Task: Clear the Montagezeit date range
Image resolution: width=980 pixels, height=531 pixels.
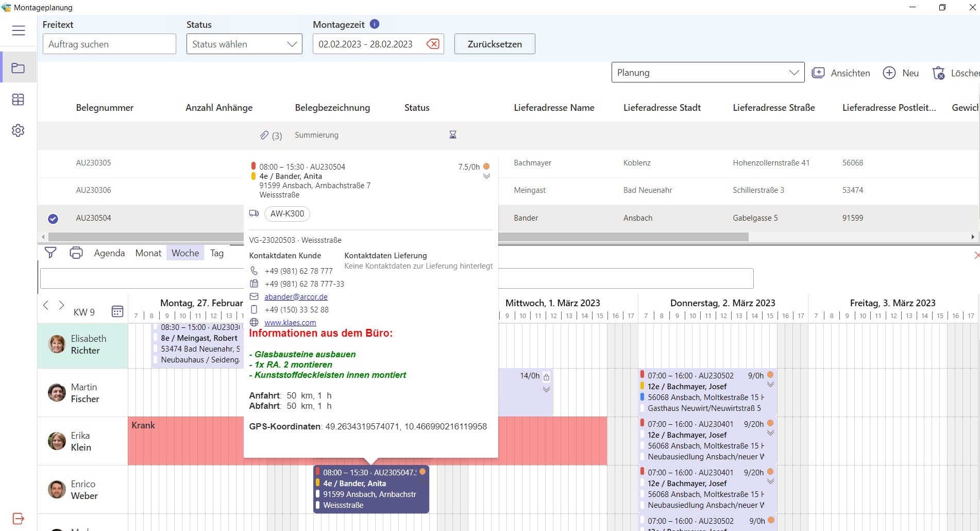Action: click(x=433, y=44)
